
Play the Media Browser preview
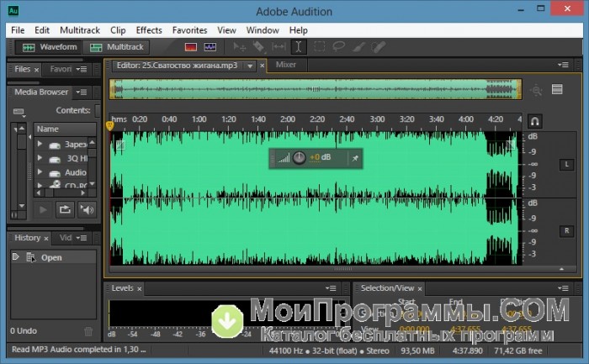(43, 210)
